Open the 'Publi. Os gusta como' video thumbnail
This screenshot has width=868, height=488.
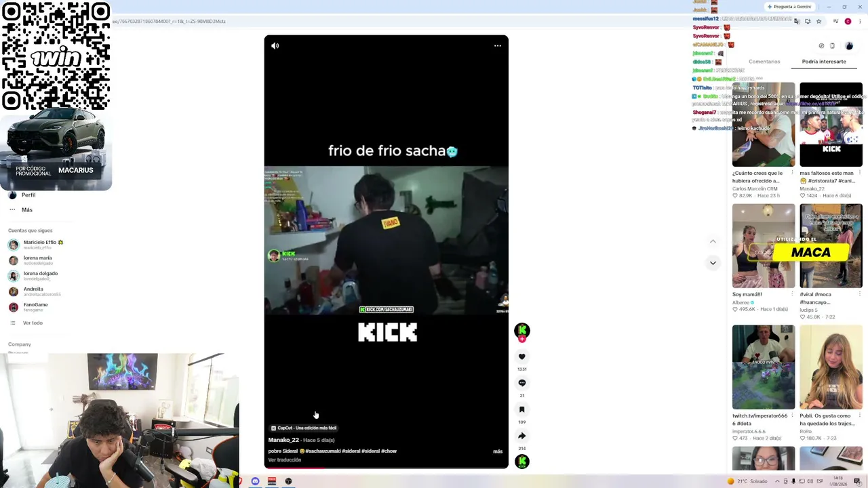click(x=831, y=367)
